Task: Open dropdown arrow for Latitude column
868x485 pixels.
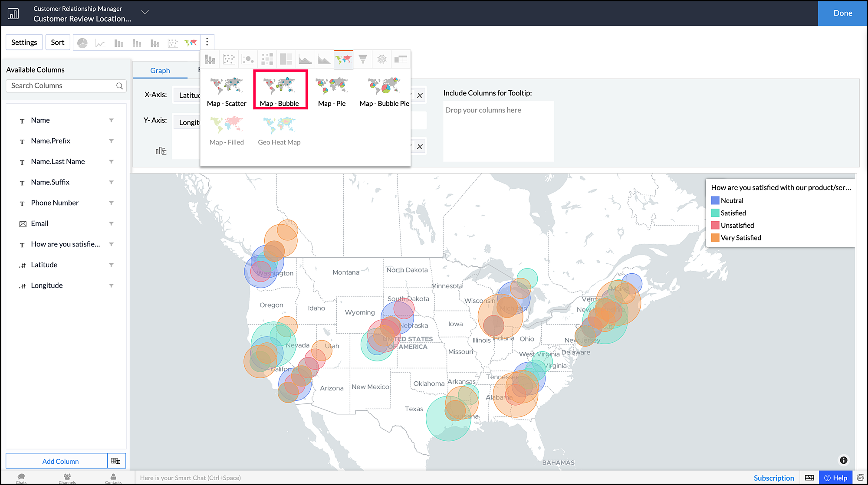Action: point(111,265)
